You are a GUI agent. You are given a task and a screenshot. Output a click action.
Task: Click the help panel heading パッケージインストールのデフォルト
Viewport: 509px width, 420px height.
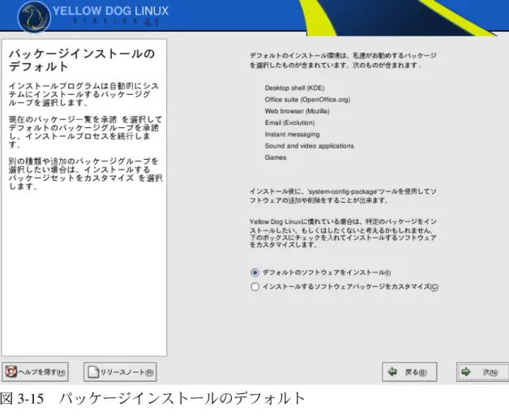click(82, 60)
